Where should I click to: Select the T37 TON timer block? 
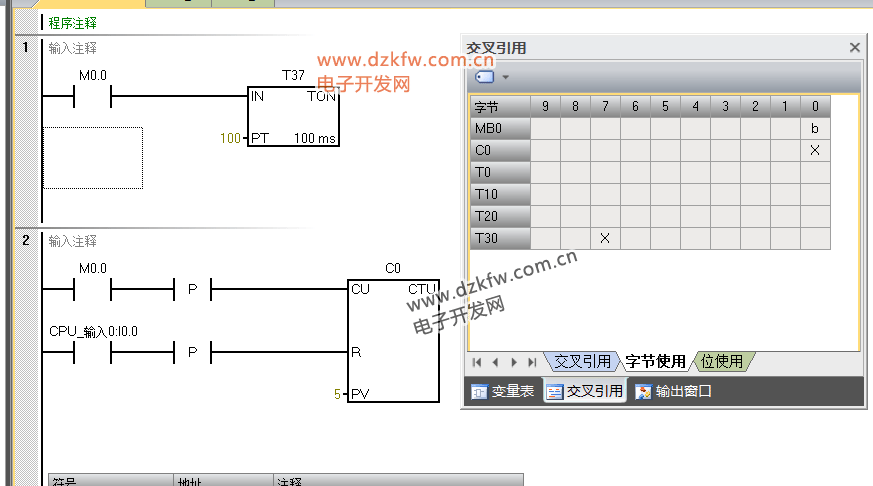(293, 117)
